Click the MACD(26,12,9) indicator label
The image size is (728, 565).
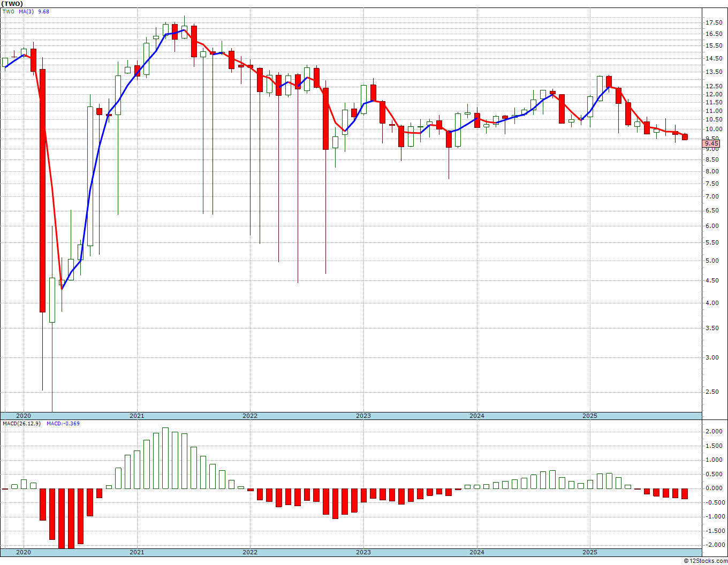tap(21, 424)
